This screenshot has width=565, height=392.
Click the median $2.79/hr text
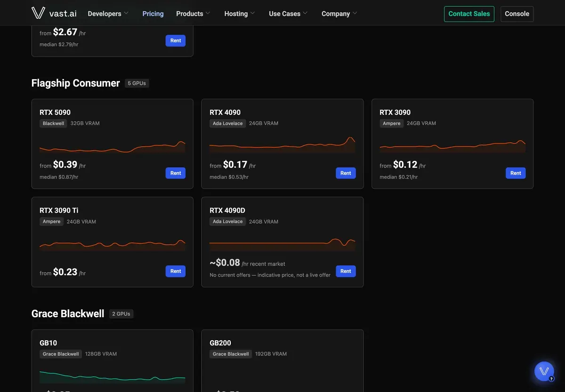[59, 44]
